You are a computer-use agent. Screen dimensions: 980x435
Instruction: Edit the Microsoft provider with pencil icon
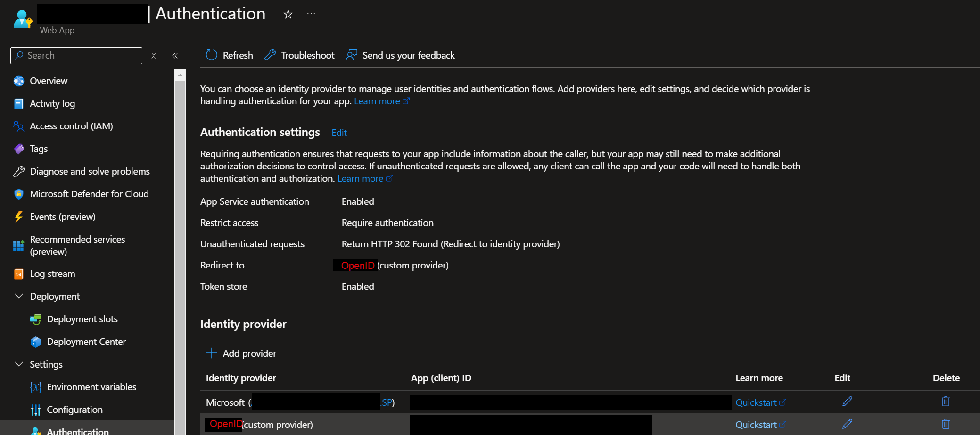(x=847, y=402)
